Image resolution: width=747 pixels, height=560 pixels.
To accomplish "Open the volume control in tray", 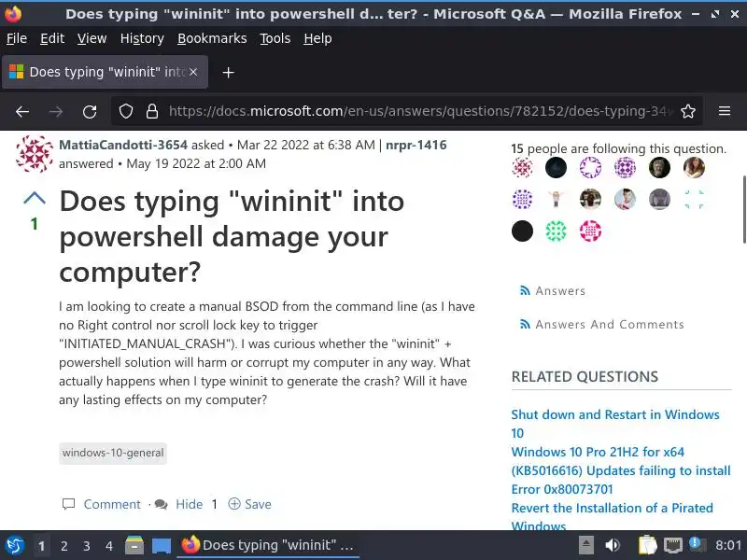I will (613, 545).
